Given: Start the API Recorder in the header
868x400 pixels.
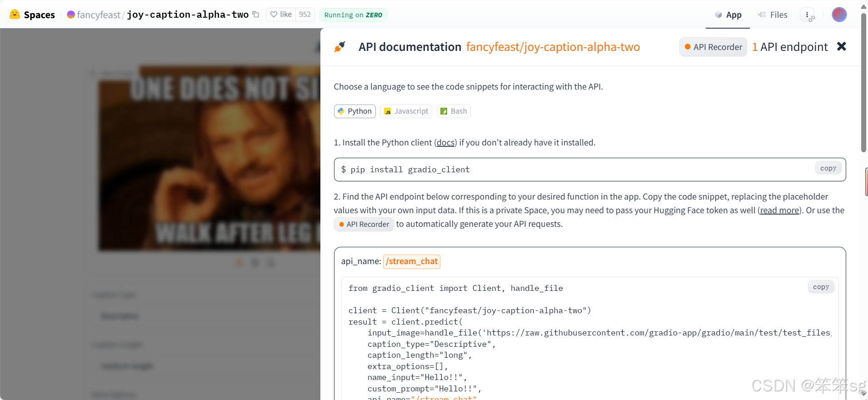Looking at the screenshot, I should point(713,47).
